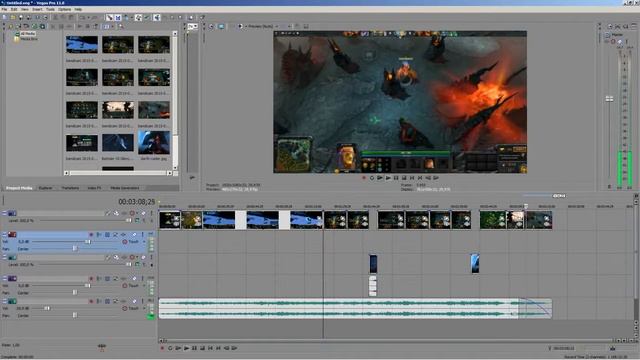
Task: Click the Master bus volume fader
Action: 609,99
